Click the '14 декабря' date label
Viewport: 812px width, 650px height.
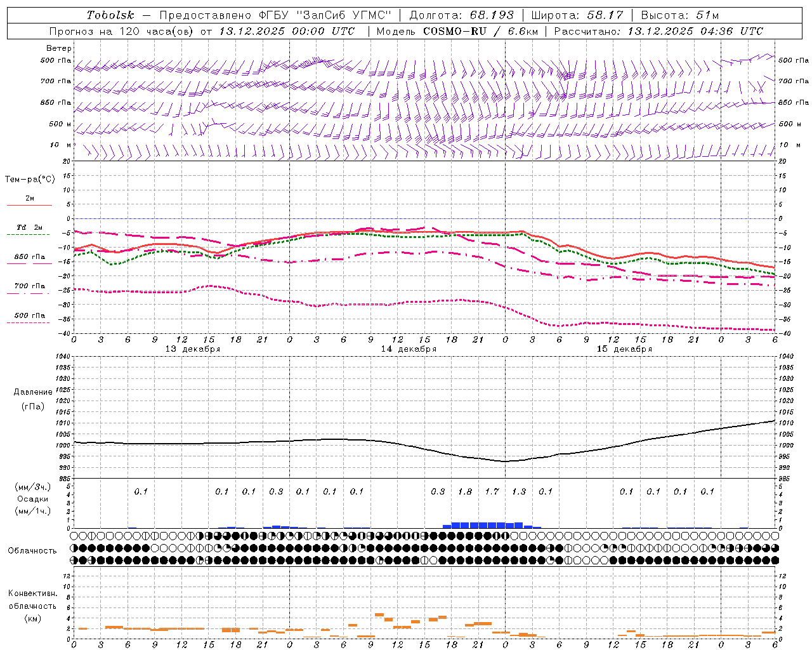[409, 349]
